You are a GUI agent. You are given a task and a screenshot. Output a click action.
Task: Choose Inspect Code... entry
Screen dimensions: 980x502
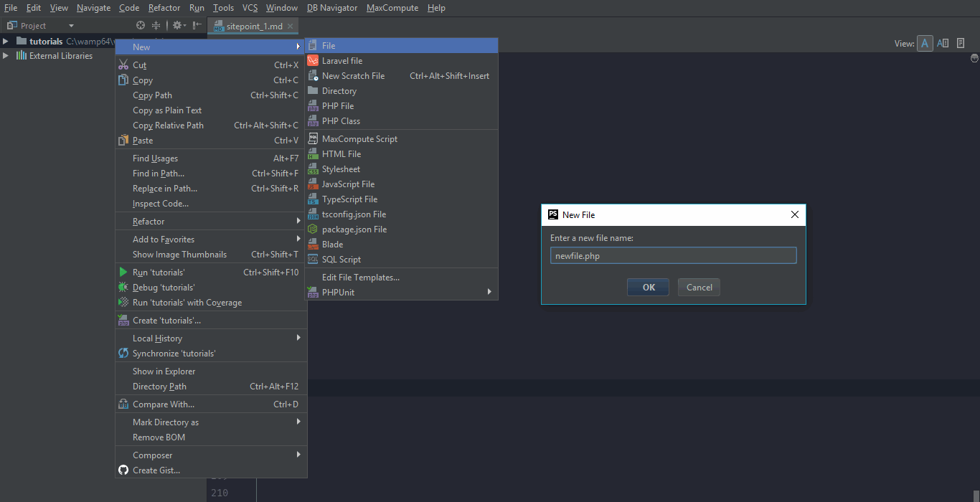click(211, 204)
